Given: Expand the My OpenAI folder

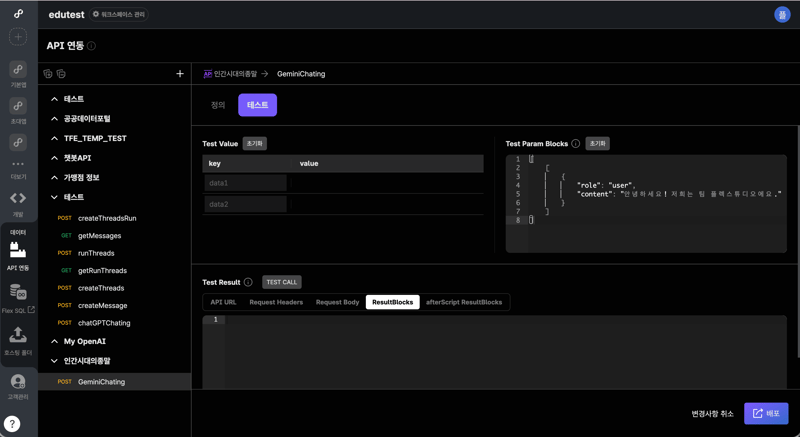Looking at the screenshot, I should pyautogui.click(x=55, y=342).
